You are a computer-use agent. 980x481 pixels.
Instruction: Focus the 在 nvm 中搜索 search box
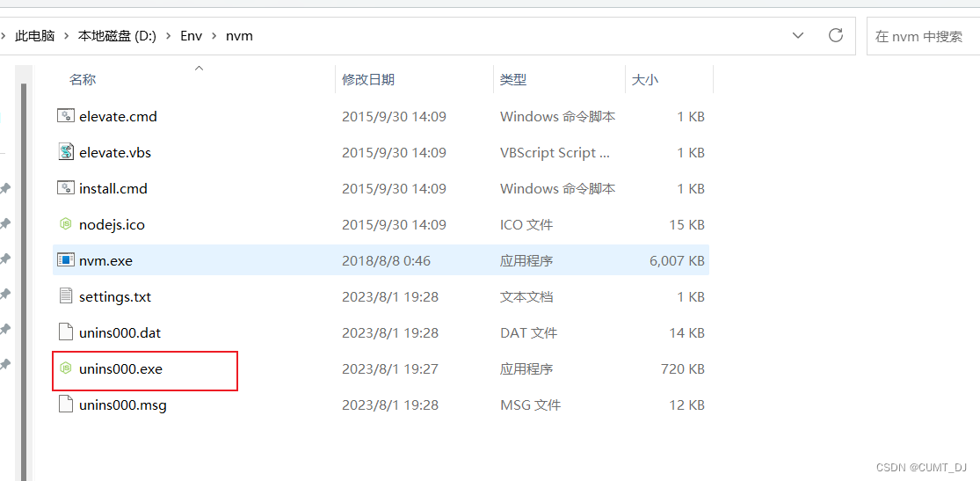[x=923, y=36]
